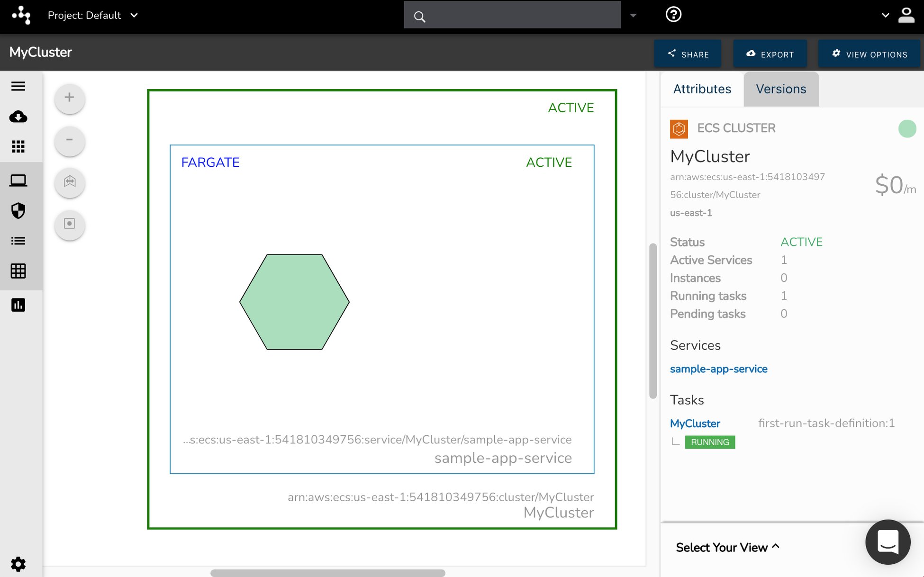Open the security shield sidebar panel

point(18,211)
